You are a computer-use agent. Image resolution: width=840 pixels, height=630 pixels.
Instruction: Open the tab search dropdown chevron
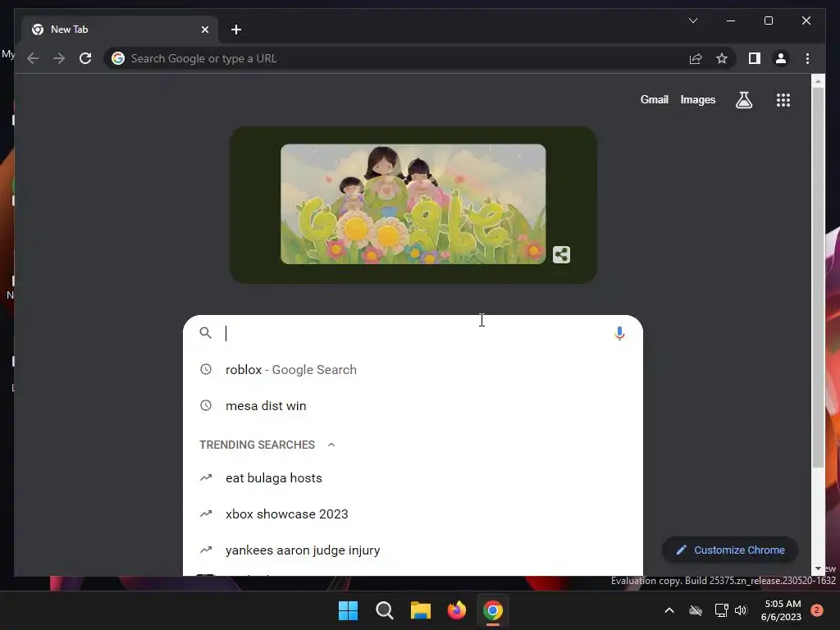click(692, 21)
